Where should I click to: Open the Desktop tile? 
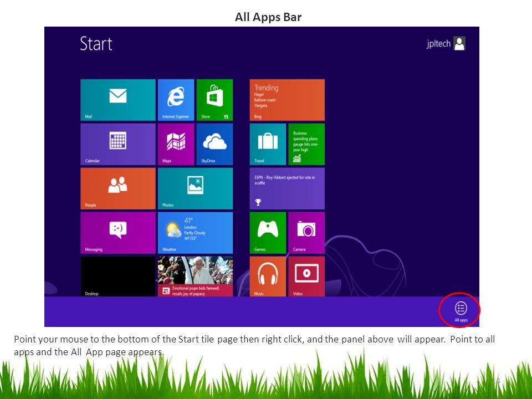point(117,277)
